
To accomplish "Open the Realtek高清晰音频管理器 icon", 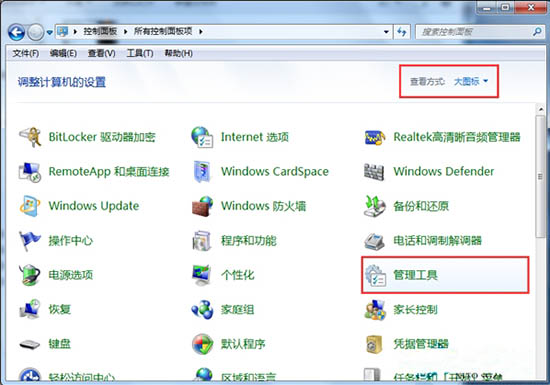I will 375,137.
